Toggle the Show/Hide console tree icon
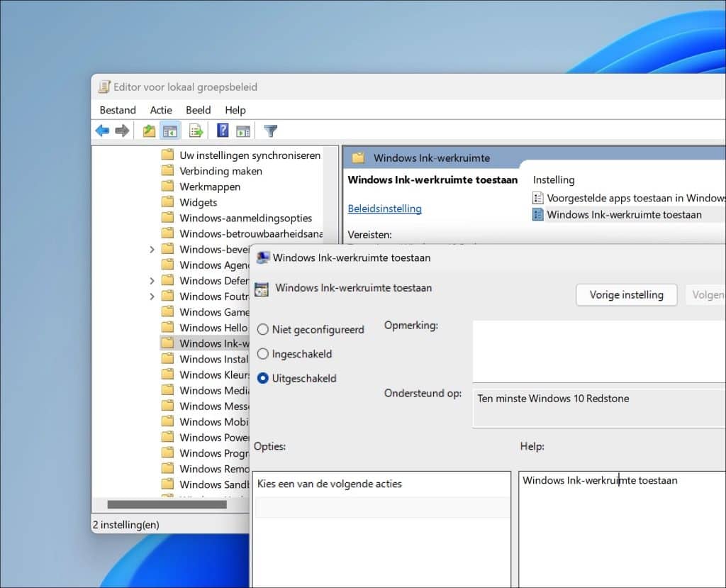Image resolution: width=726 pixels, height=588 pixels. click(x=170, y=131)
